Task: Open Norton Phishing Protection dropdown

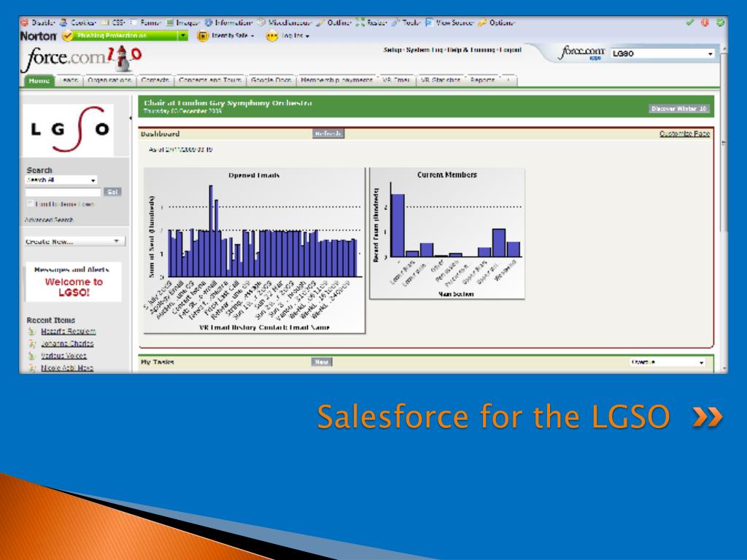Action: coord(183,36)
